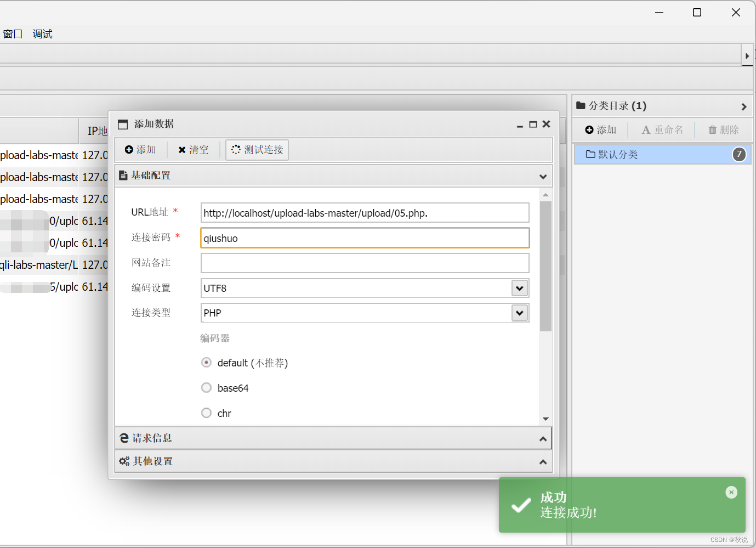Click 添加 in the category panel
The height and width of the screenshot is (548, 756).
click(x=601, y=130)
